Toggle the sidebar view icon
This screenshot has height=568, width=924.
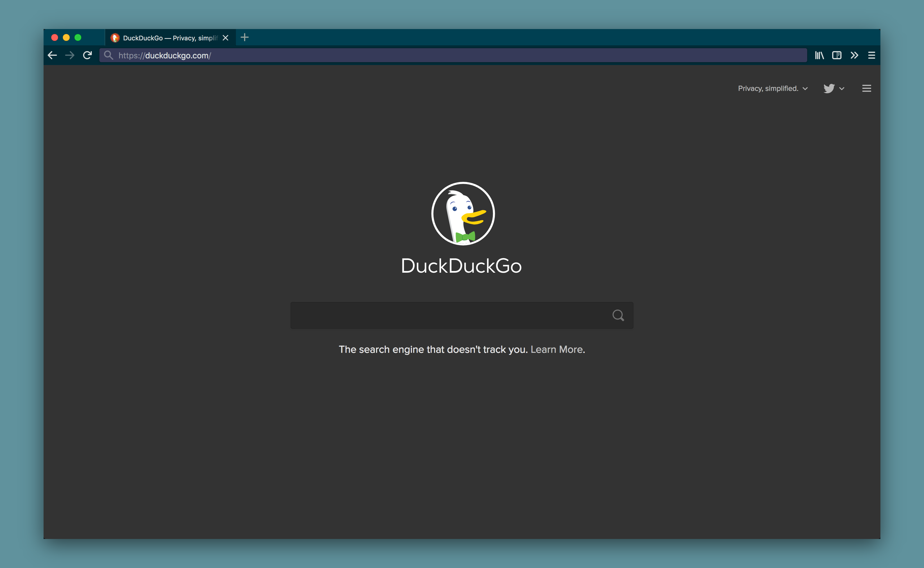[x=837, y=55]
